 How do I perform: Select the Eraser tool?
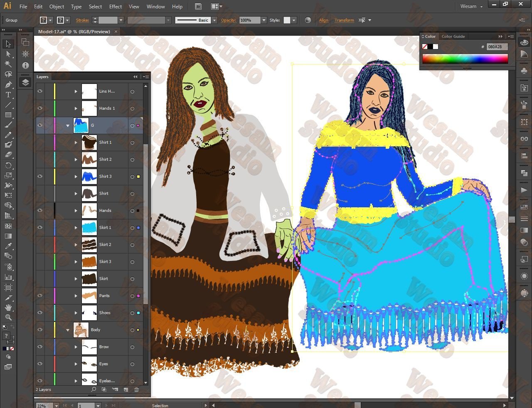(8, 155)
